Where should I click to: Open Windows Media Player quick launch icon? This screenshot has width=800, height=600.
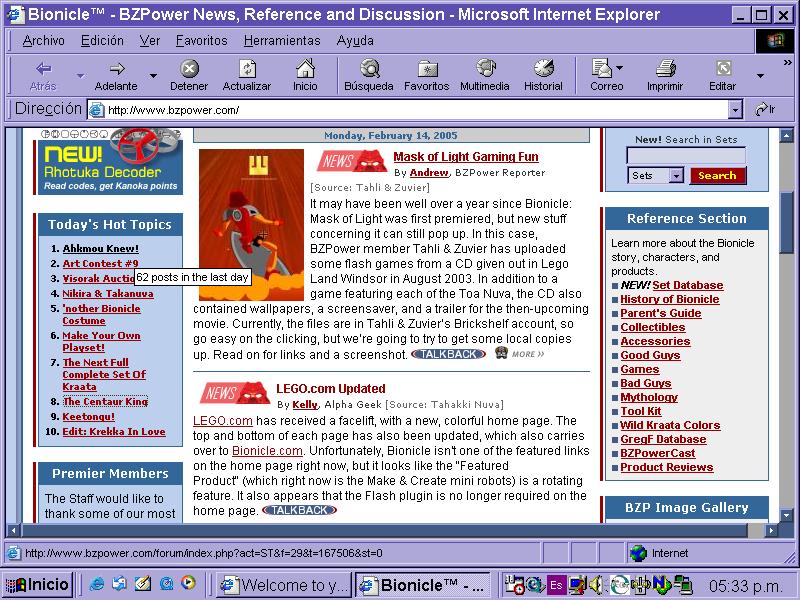(188, 583)
